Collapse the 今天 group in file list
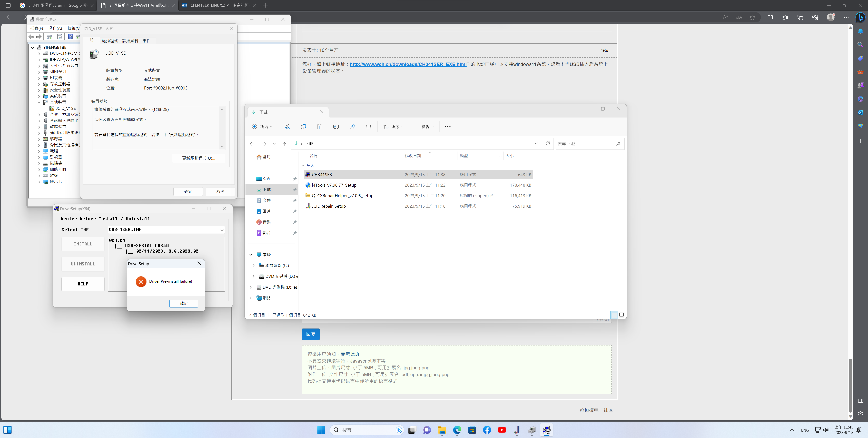The image size is (868, 438). click(x=303, y=165)
